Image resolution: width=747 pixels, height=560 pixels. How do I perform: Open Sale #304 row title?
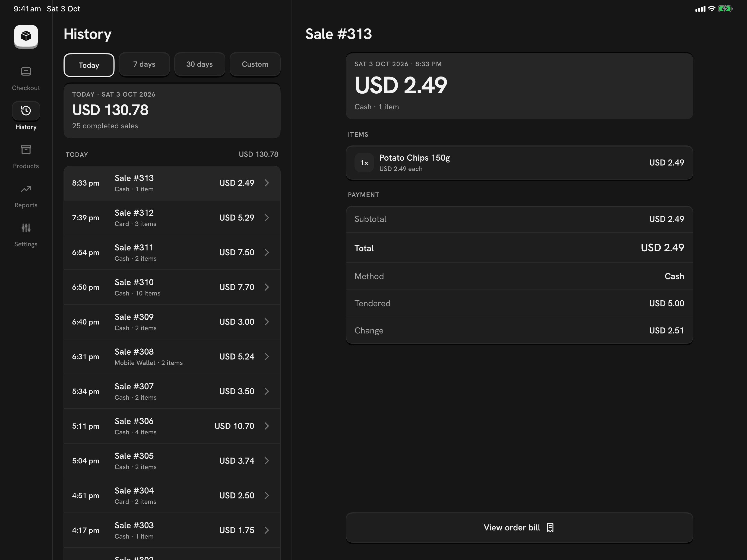(x=134, y=491)
